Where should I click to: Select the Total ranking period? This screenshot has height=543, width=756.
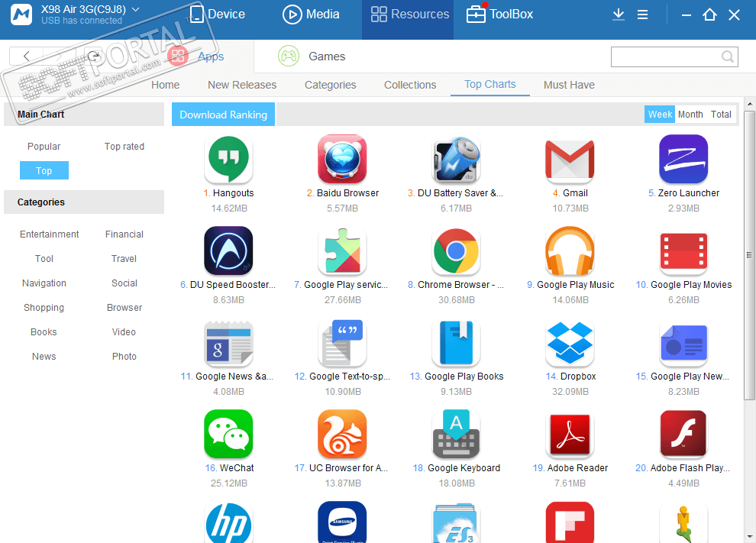pos(721,115)
